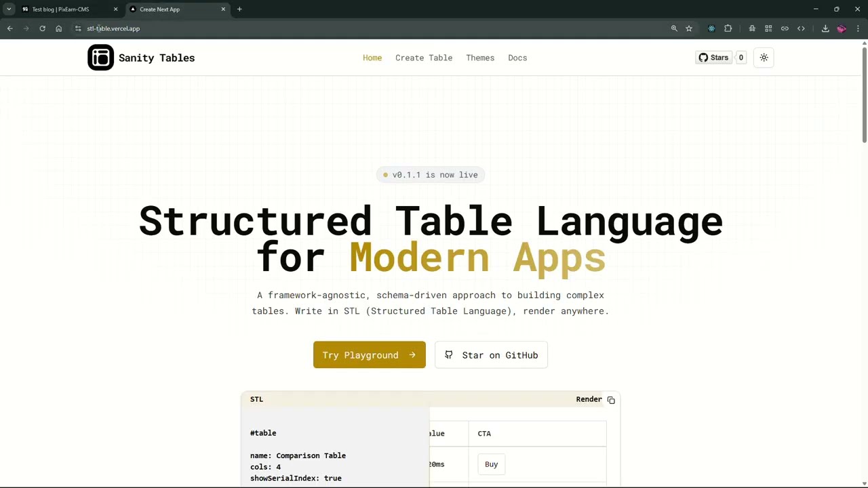Click the browser Back arrow

click(x=9, y=28)
